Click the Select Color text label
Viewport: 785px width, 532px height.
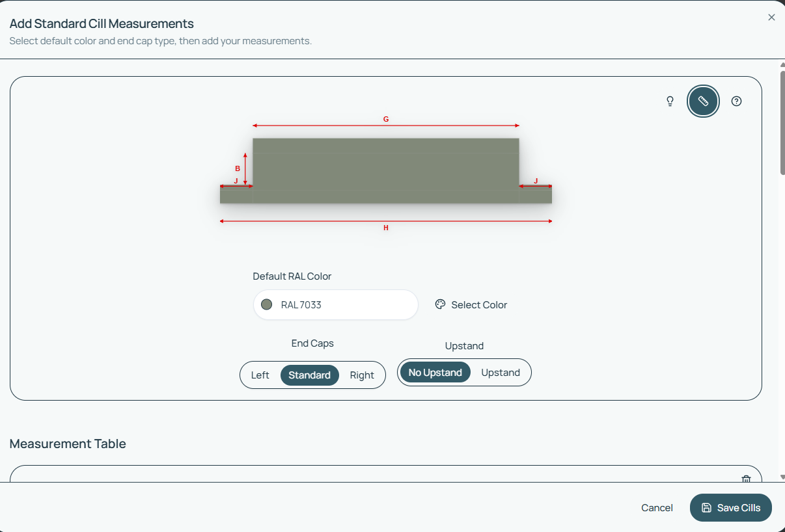479,305
